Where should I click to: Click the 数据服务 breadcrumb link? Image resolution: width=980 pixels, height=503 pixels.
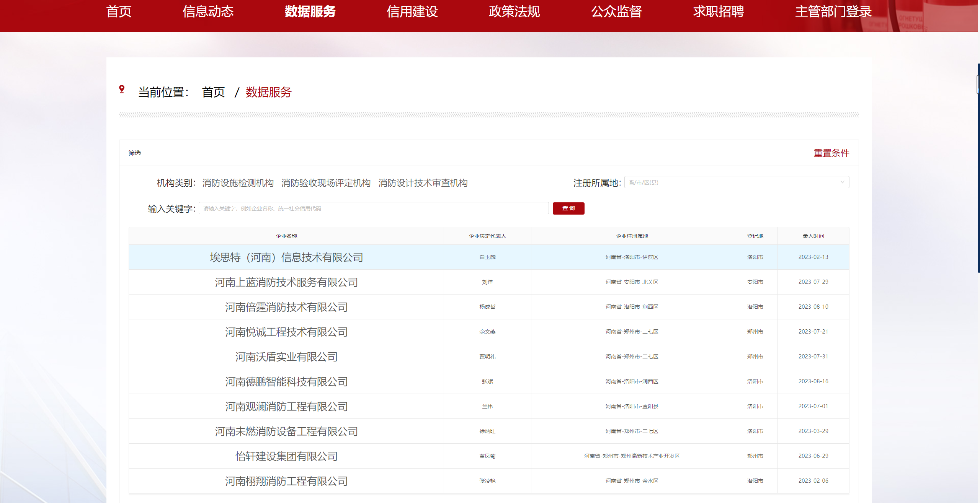pyautogui.click(x=269, y=92)
